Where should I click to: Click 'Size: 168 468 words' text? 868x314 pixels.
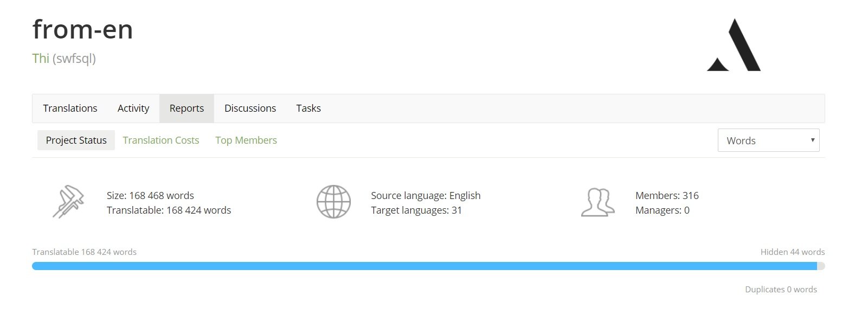[150, 196]
